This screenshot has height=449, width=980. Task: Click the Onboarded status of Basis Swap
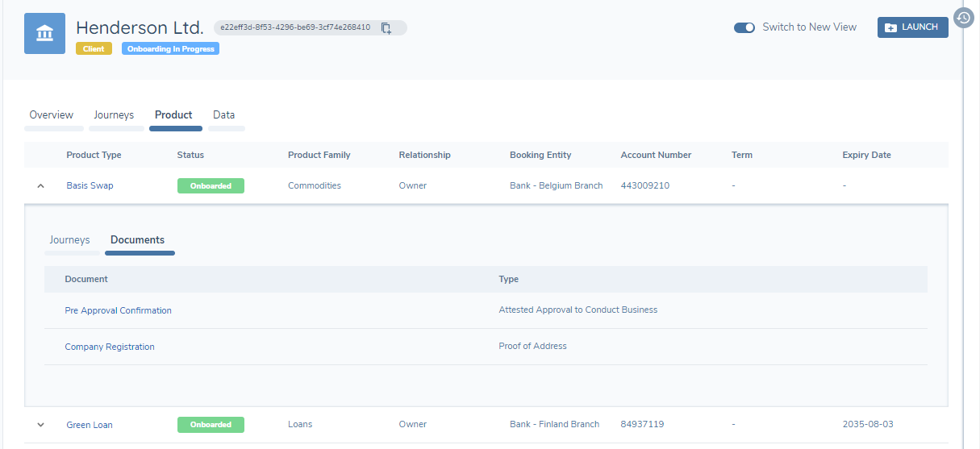click(211, 186)
